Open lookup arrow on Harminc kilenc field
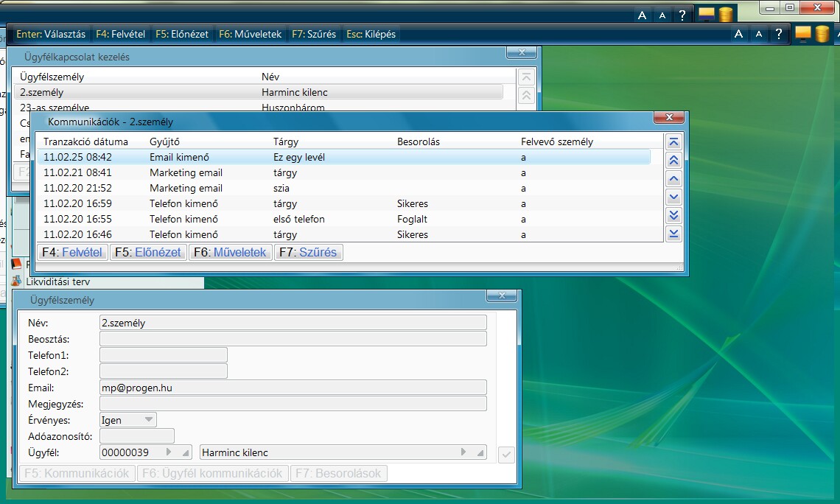This screenshot has height=504, width=840. (463, 452)
